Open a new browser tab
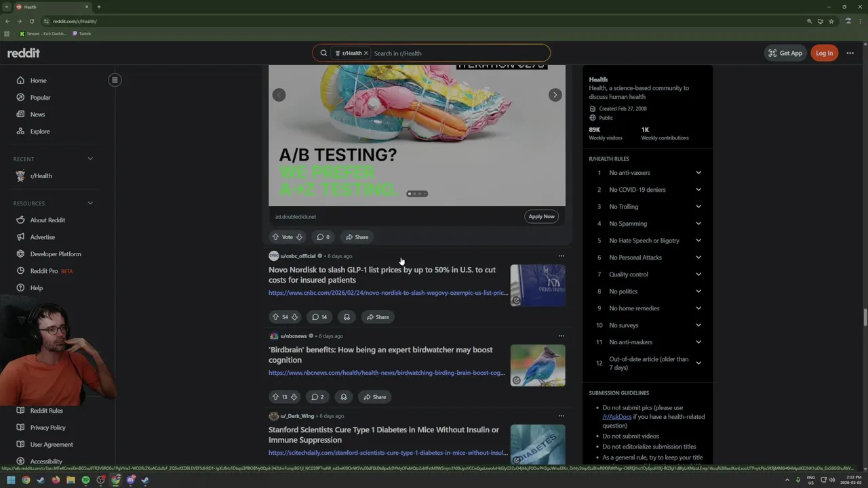 98,7
